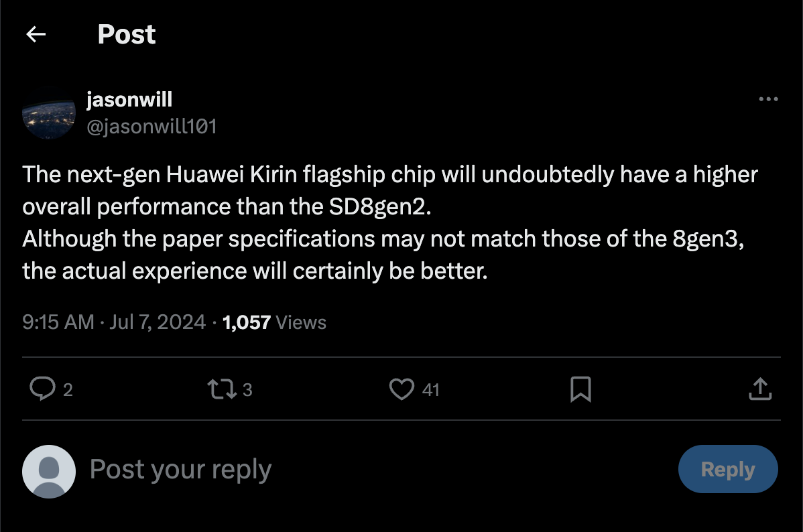
Task: Open jasonwill's profile avatar
Action: tap(48, 113)
